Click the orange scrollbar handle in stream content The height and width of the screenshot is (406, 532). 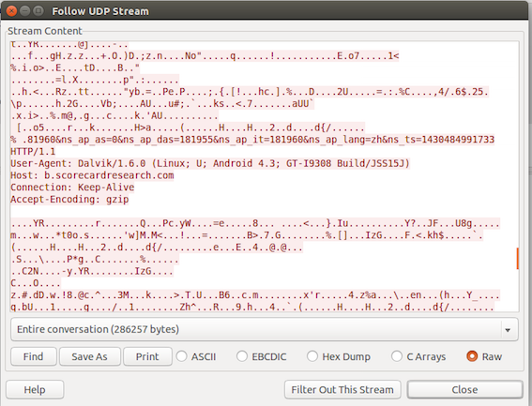coord(517,259)
